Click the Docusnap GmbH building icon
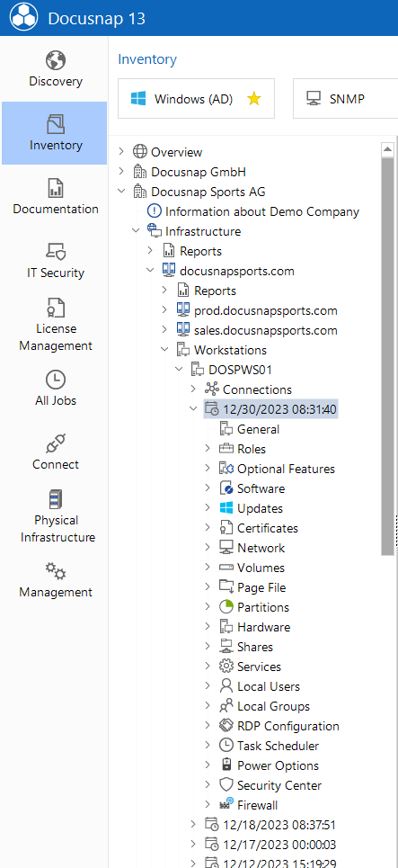Viewport: 398px width, 868px height. coord(140,172)
